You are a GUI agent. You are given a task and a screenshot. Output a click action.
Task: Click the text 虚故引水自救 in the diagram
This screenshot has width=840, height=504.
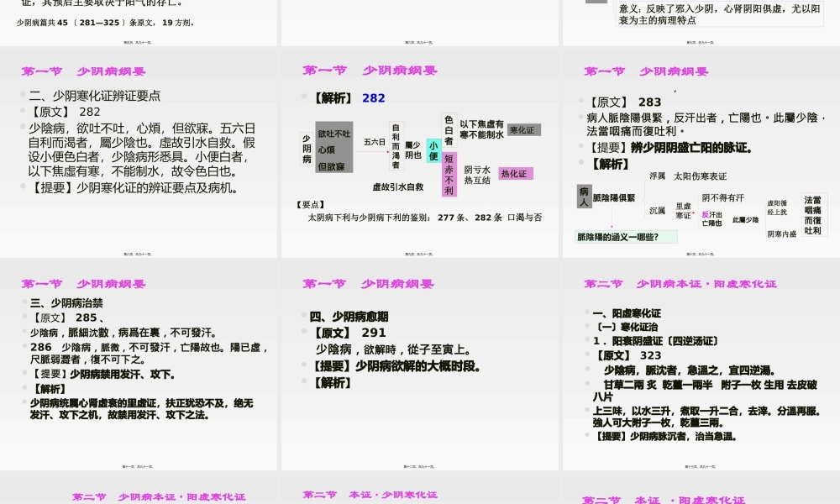click(398, 187)
